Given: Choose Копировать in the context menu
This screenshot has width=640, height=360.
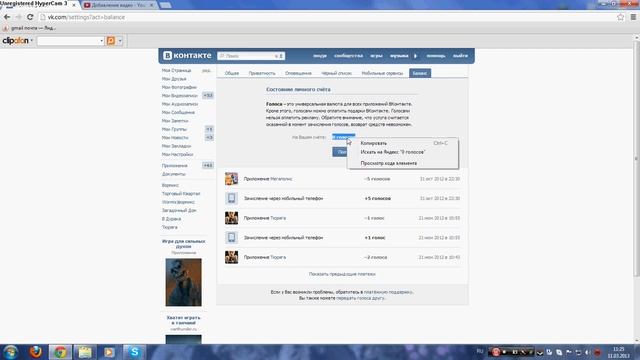Looking at the screenshot, I should click(402, 143).
